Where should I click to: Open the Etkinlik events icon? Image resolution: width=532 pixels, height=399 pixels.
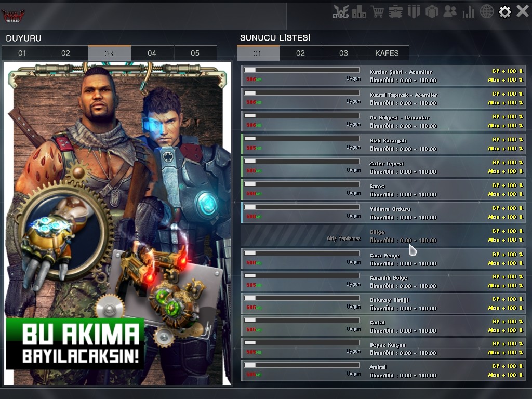pos(341,11)
